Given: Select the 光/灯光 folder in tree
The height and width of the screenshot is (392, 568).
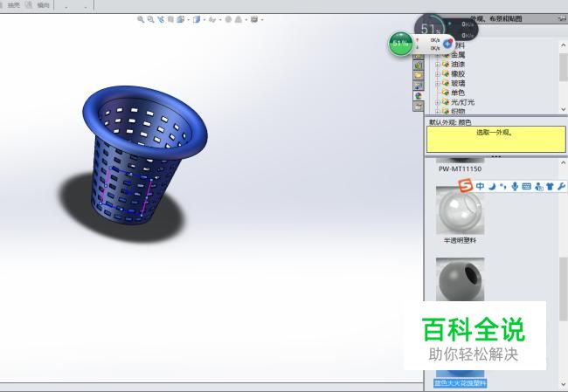Looking at the screenshot, I should pyautogui.click(x=462, y=102).
